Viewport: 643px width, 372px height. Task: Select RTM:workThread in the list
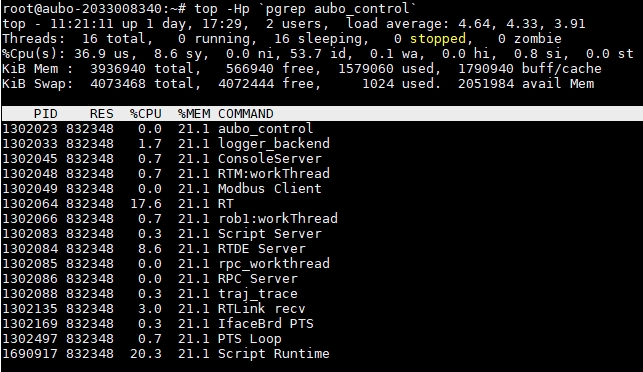[x=274, y=173]
